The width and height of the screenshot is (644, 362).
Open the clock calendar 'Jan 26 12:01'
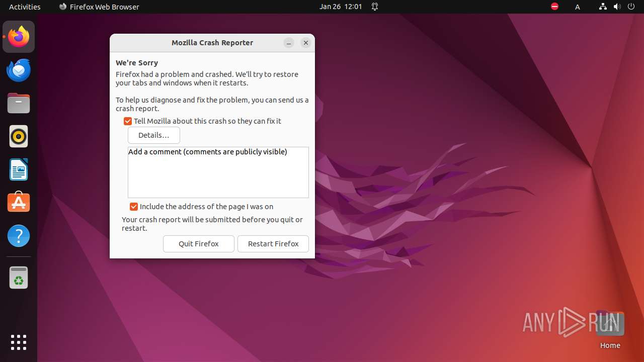[341, 7]
